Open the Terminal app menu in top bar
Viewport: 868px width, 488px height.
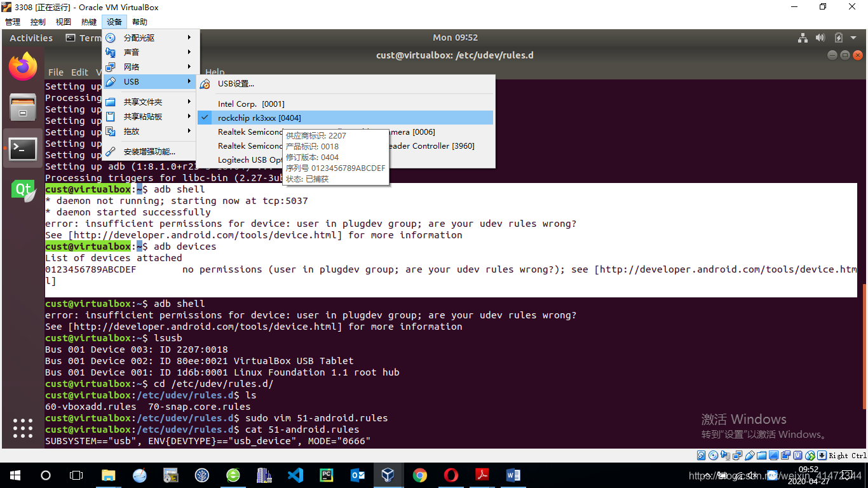[x=84, y=38]
